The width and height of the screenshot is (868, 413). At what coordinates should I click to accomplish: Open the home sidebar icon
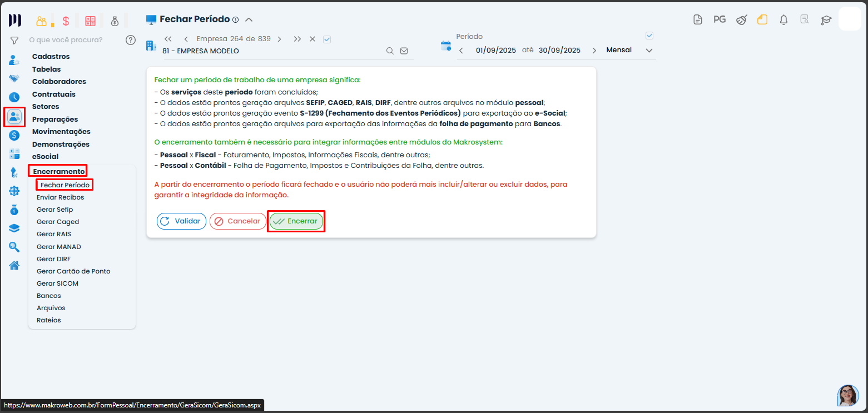coord(14,265)
